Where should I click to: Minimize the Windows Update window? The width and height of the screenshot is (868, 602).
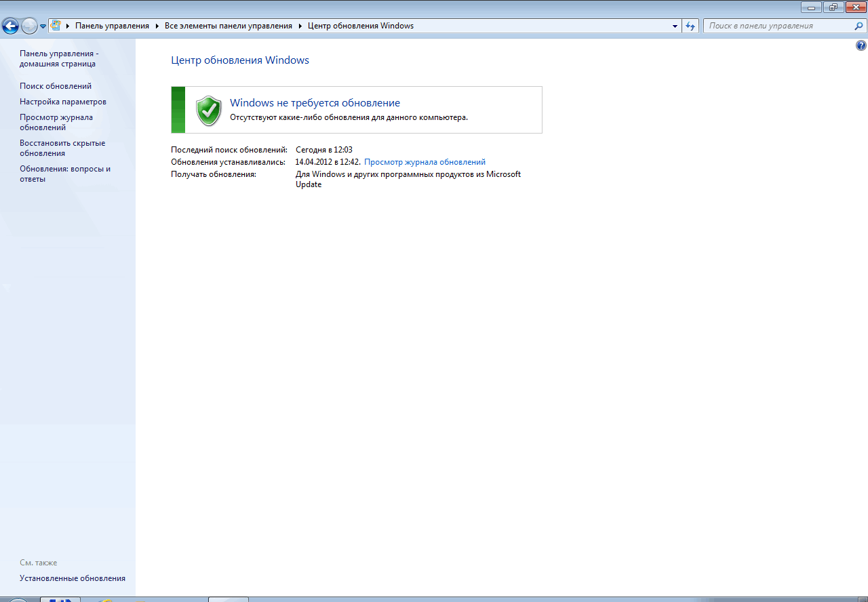[811, 7]
